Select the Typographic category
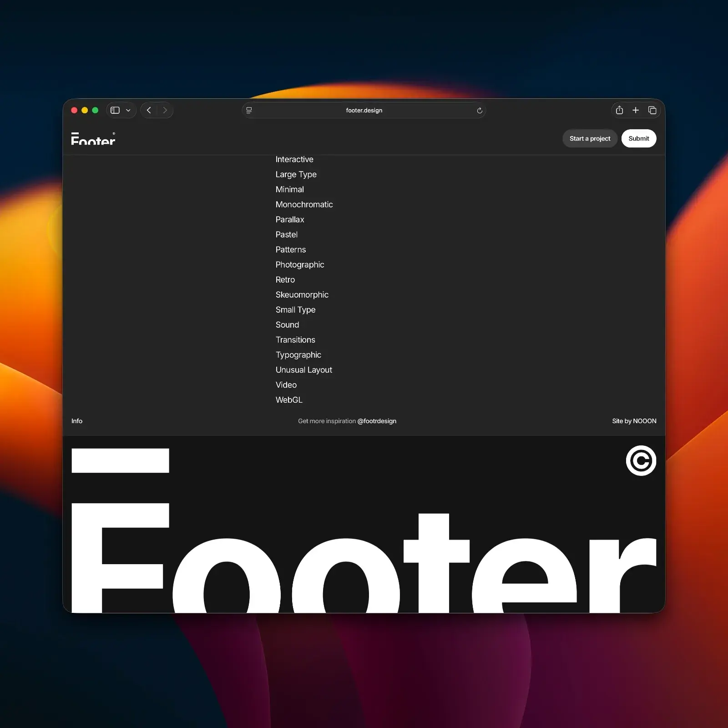Screen dimensions: 728x728 point(298,354)
